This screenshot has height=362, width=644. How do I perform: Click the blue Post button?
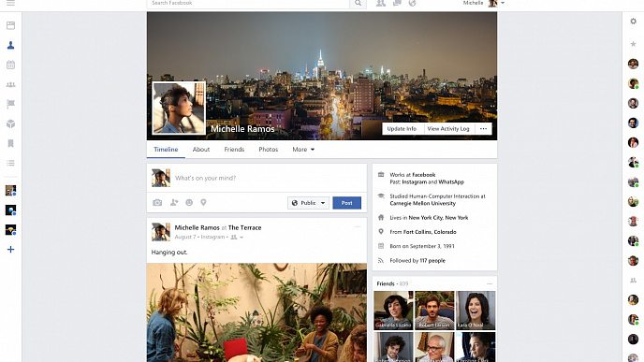(x=346, y=203)
